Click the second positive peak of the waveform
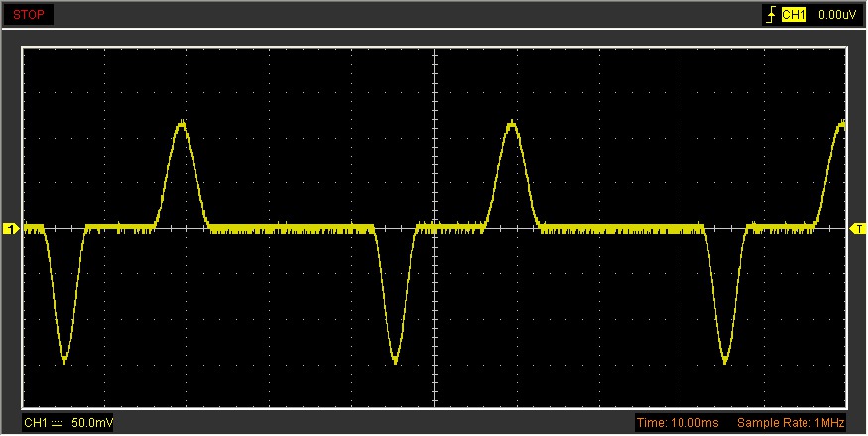 [x=511, y=124]
